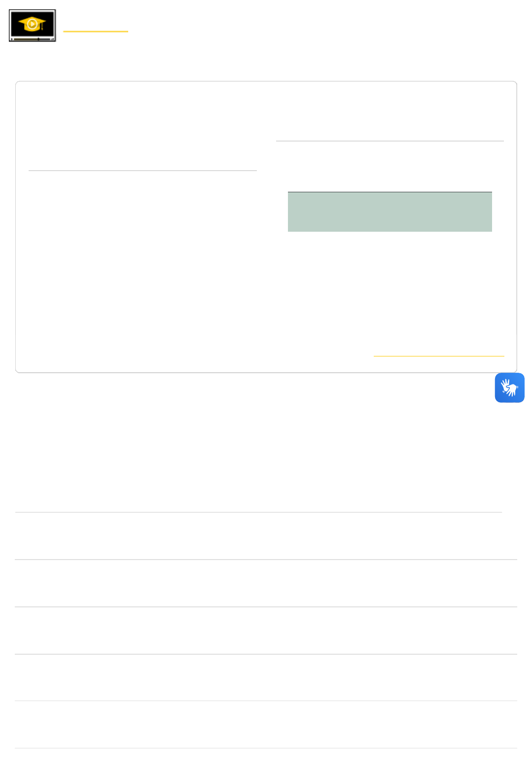Select the fourth row in the lower list
This screenshot has height=775, width=532.
[266, 677]
